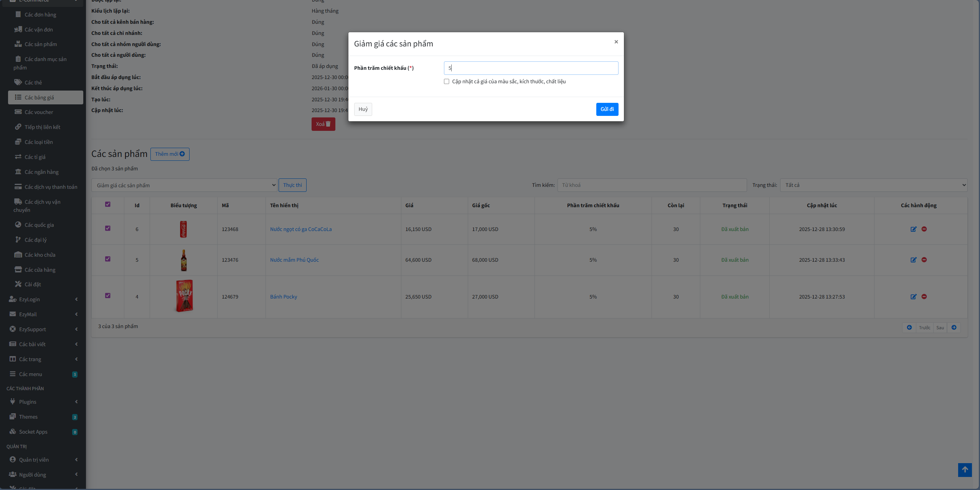Image resolution: width=980 pixels, height=490 pixels.
Task: Enable update price of color, size, material checkbox
Action: click(447, 81)
